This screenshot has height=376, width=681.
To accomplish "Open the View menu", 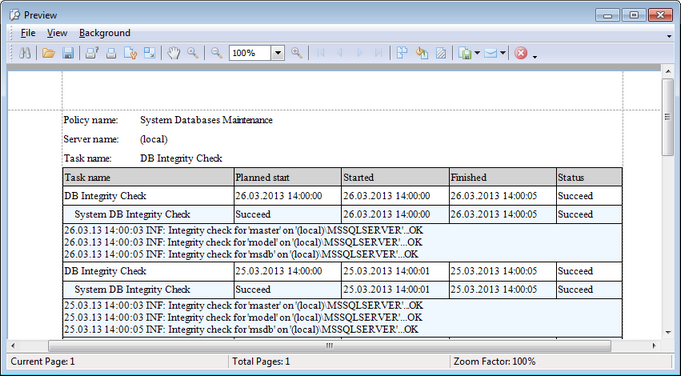I will [x=57, y=33].
